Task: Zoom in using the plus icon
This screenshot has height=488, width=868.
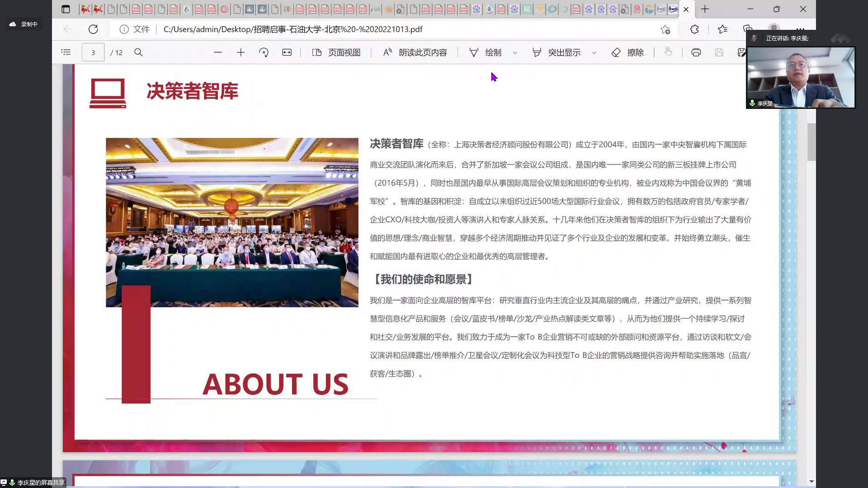Action: pos(241,52)
